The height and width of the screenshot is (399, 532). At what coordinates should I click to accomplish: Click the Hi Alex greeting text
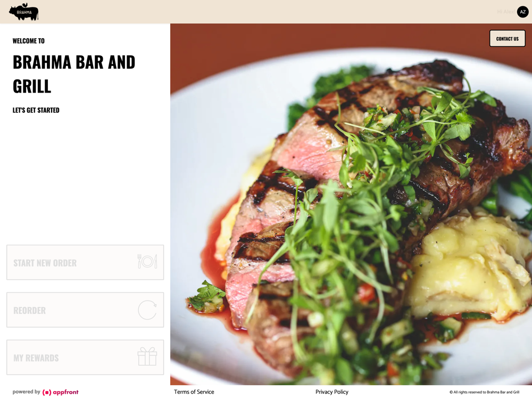(x=505, y=12)
